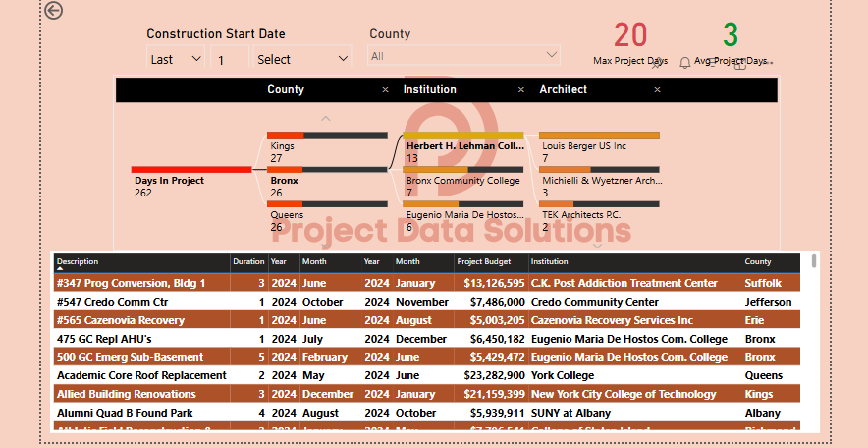Select row '#347 Prog Conversion, Bldg 1'
The width and height of the screenshot is (868, 448).
pos(427,283)
